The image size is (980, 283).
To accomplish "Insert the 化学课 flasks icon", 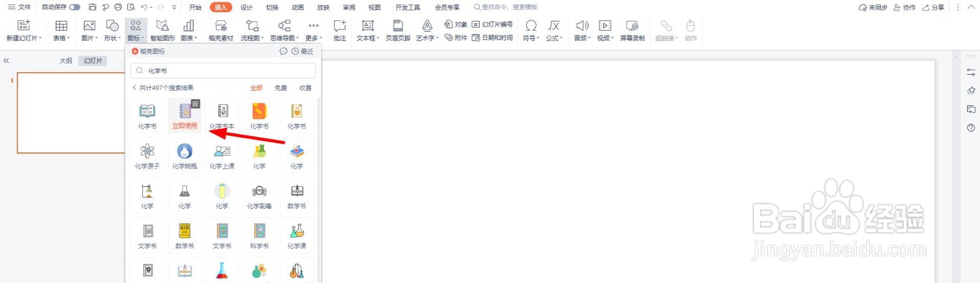I will 296,235.
